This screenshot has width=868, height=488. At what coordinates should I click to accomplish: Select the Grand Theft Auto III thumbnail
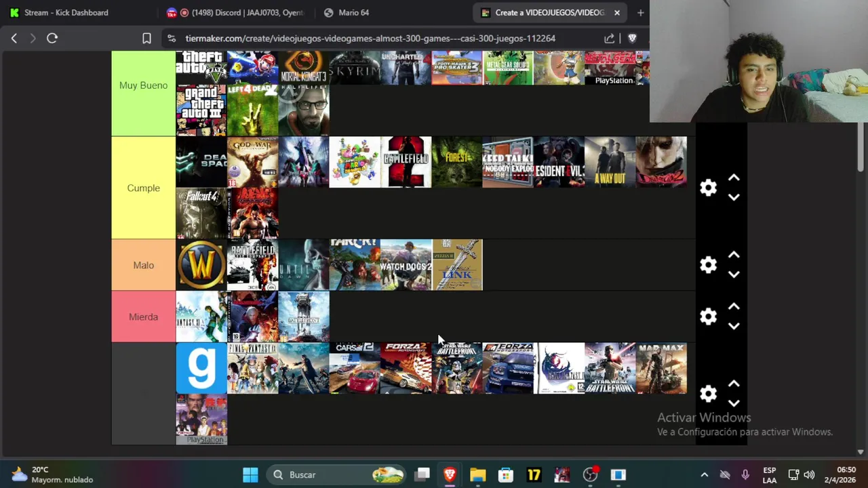201,110
